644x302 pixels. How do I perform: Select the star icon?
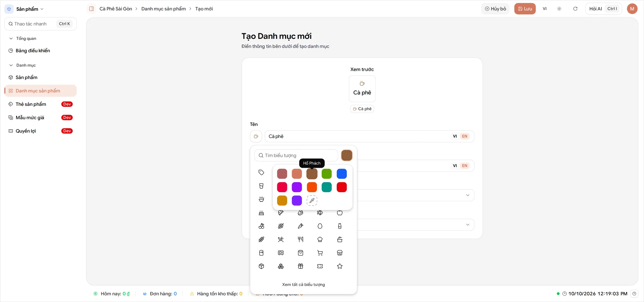(340, 266)
